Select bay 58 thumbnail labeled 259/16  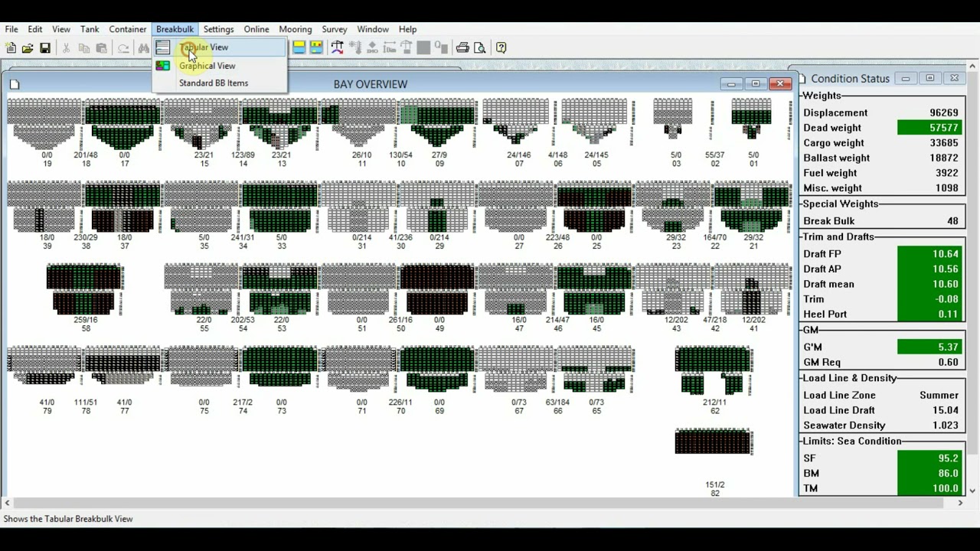click(x=85, y=289)
